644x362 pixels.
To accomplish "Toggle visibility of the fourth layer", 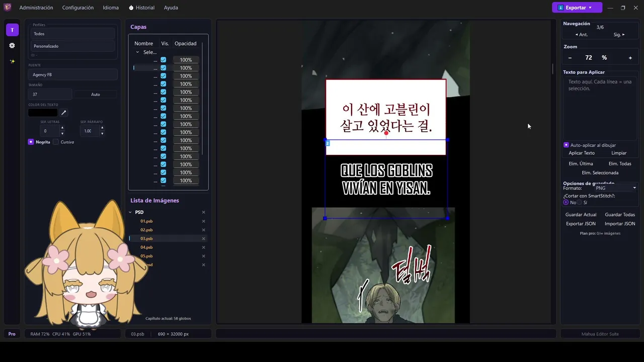I will pos(164,84).
